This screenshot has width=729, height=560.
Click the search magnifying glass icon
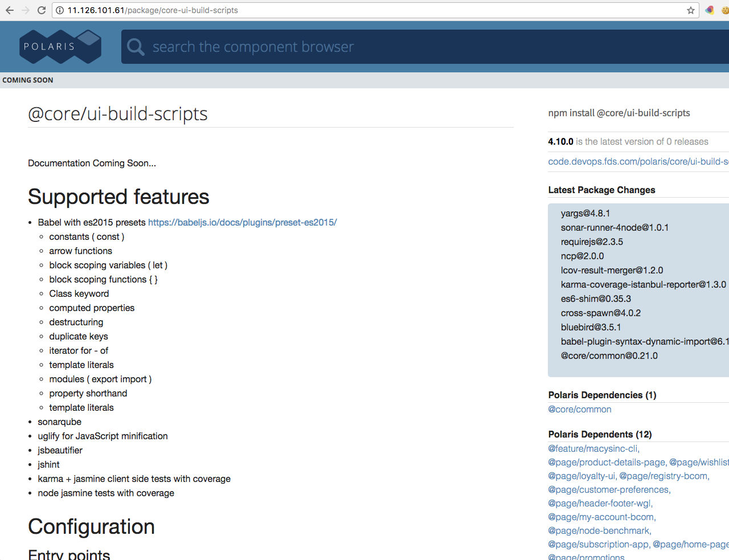(135, 46)
